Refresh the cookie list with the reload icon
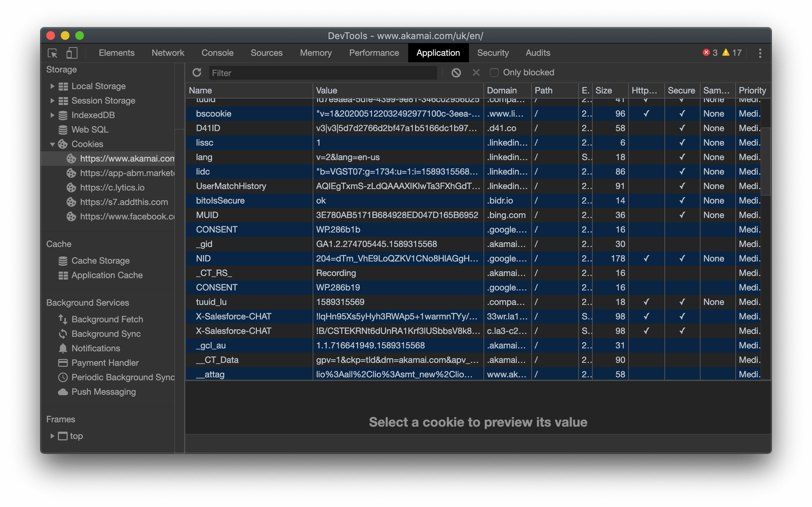The image size is (812, 507). 196,72
